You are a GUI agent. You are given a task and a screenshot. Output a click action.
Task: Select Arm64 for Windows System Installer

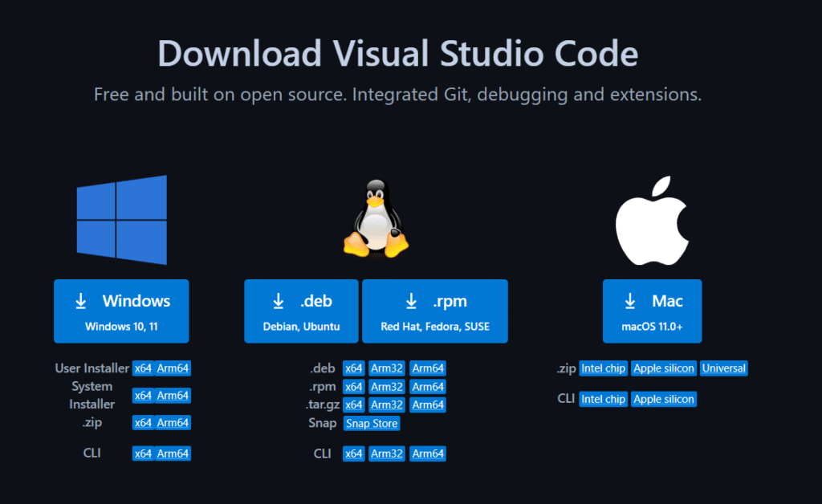(x=173, y=396)
